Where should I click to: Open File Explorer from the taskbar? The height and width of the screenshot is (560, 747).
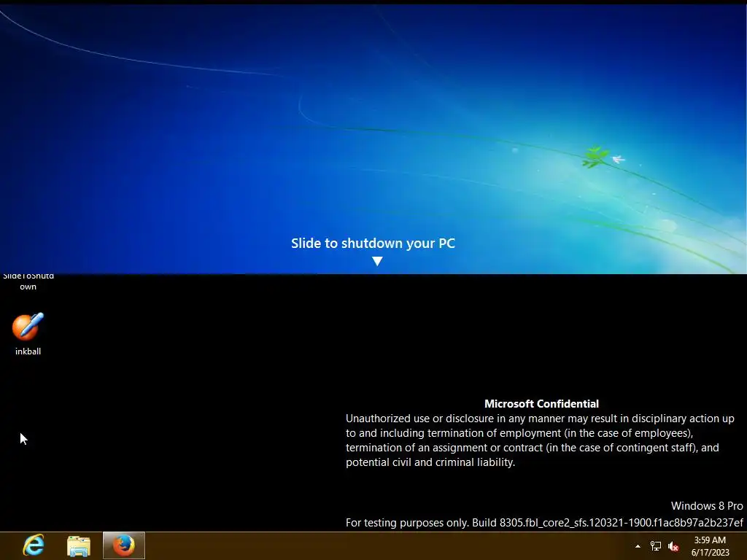pos(79,545)
